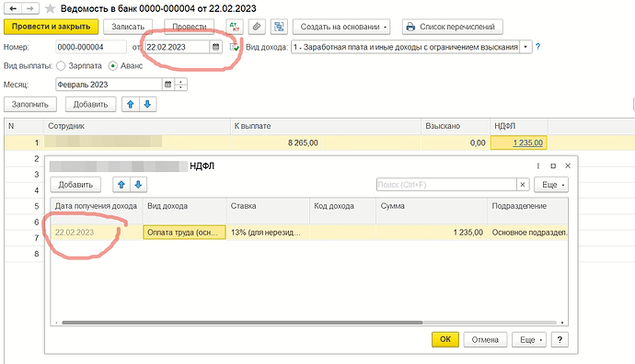This screenshot has width=635, height=364.
Task: Click the Провести и закрыть button
Action: 51,27
